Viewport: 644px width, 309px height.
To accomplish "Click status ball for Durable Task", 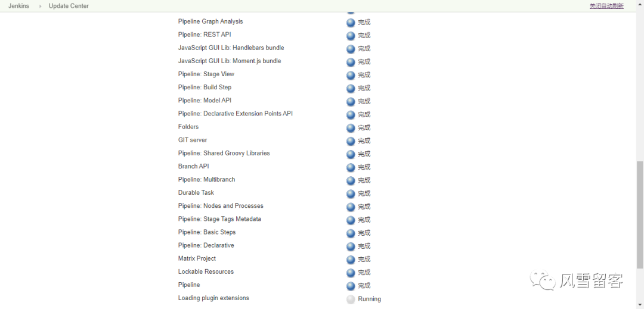I will [351, 193].
